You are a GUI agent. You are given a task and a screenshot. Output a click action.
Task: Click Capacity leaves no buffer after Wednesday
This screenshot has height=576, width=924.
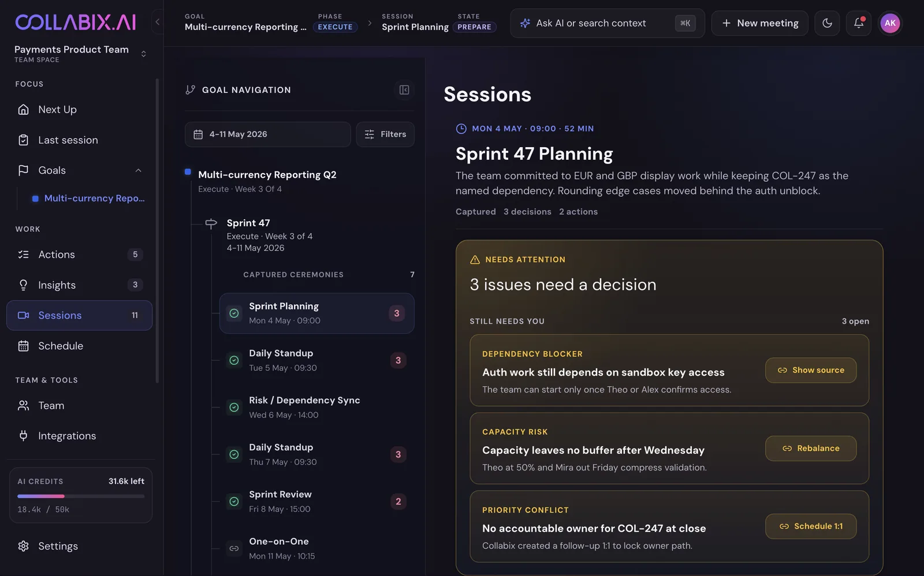coord(593,450)
